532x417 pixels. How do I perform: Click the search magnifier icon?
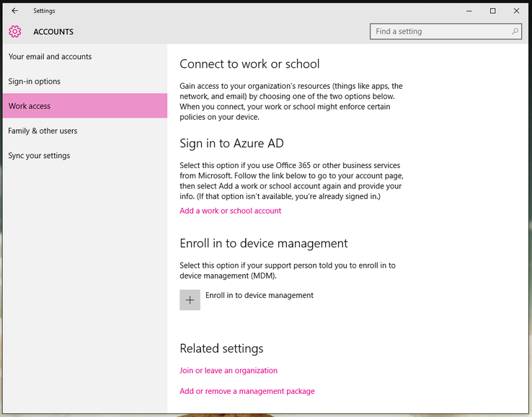515,31
